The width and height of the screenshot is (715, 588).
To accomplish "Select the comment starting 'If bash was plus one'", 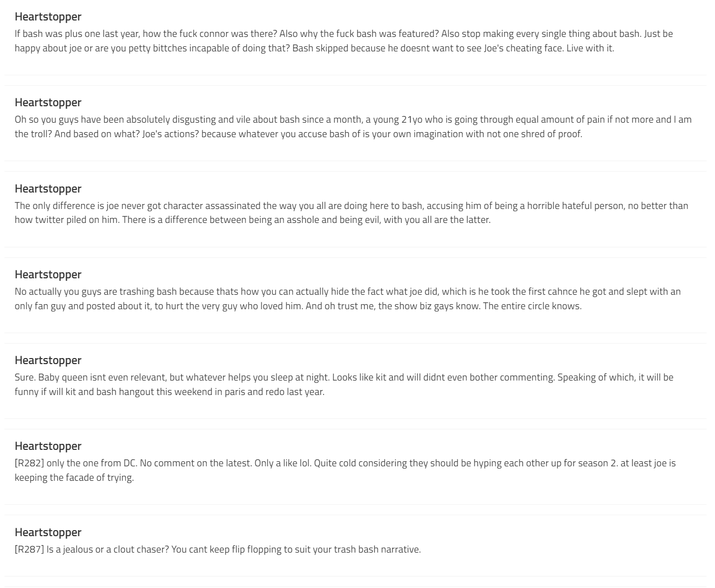I will 344,41.
